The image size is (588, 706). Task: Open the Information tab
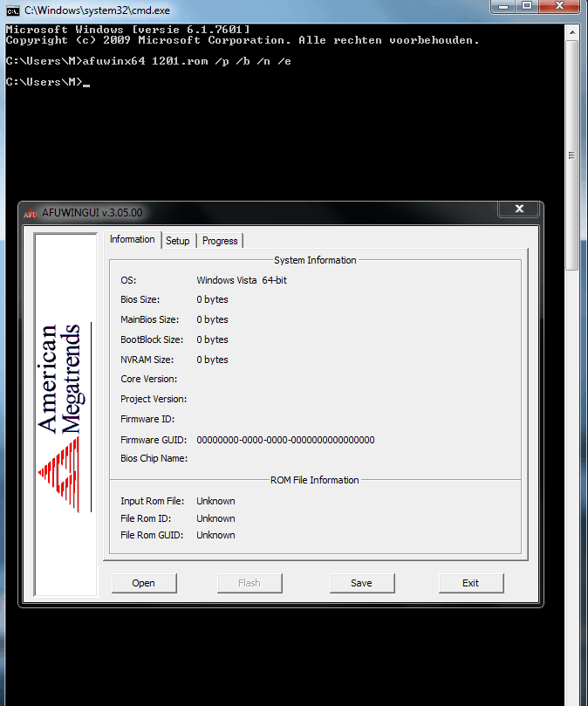pyautogui.click(x=132, y=239)
